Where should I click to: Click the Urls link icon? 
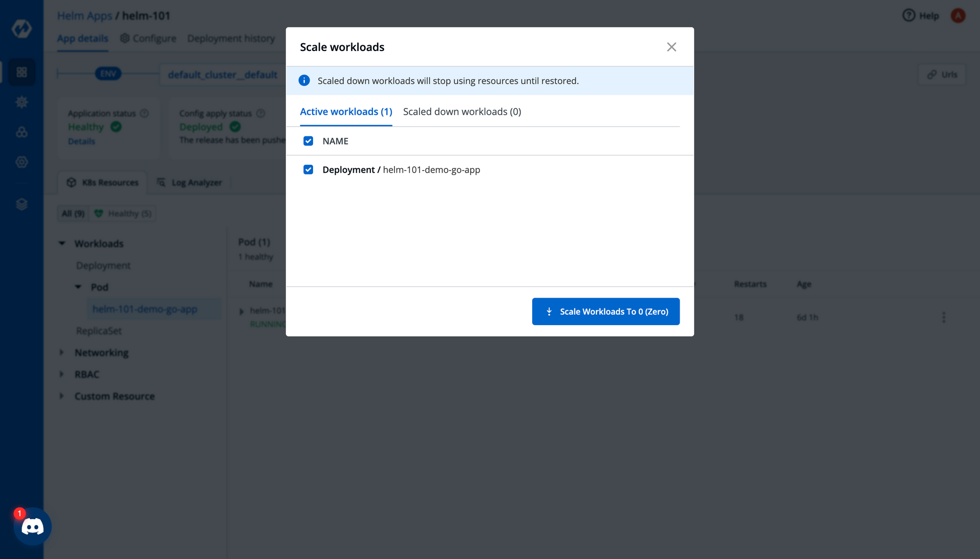click(x=931, y=75)
